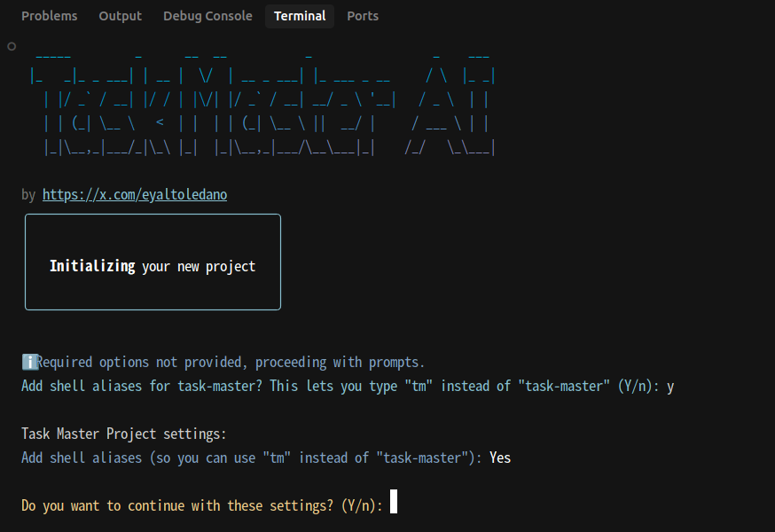The image size is (775, 532).
Task: Click the terminal command status circle icon
Action: (12, 46)
